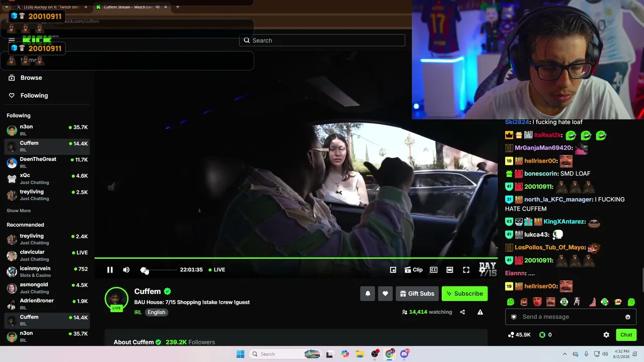Open n3on channel in Following list

(x=47, y=130)
